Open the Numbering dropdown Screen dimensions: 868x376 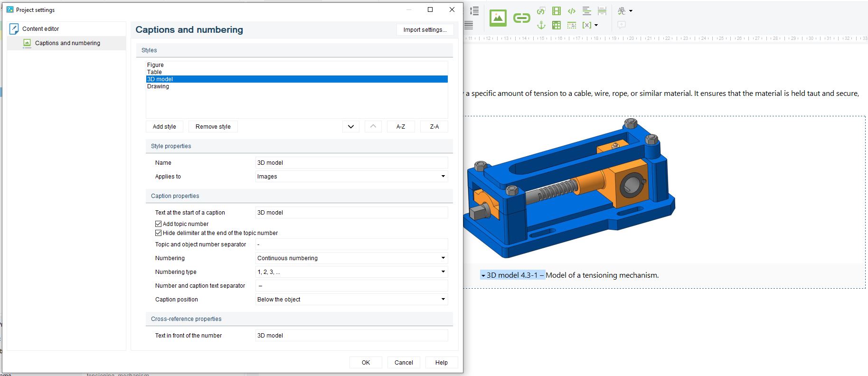pos(351,258)
